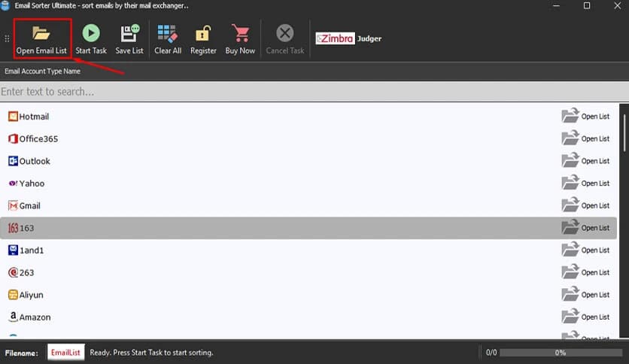This screenshot has height=364, width=629.
Task: Select the 263 row
Action: coord(308,272)
